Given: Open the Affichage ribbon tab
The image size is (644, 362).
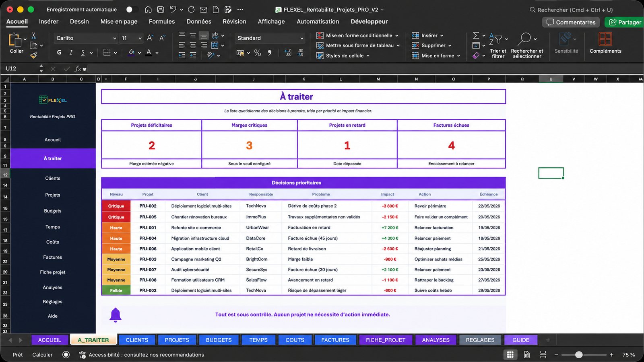Looking at the screenshot, I should [x=271, y=21].
